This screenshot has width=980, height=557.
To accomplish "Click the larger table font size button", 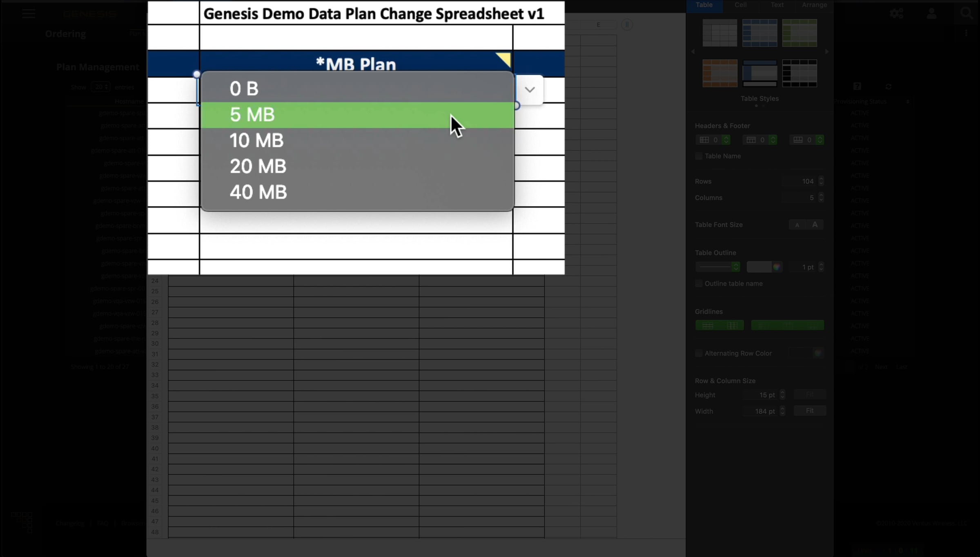I will (815, 225).
